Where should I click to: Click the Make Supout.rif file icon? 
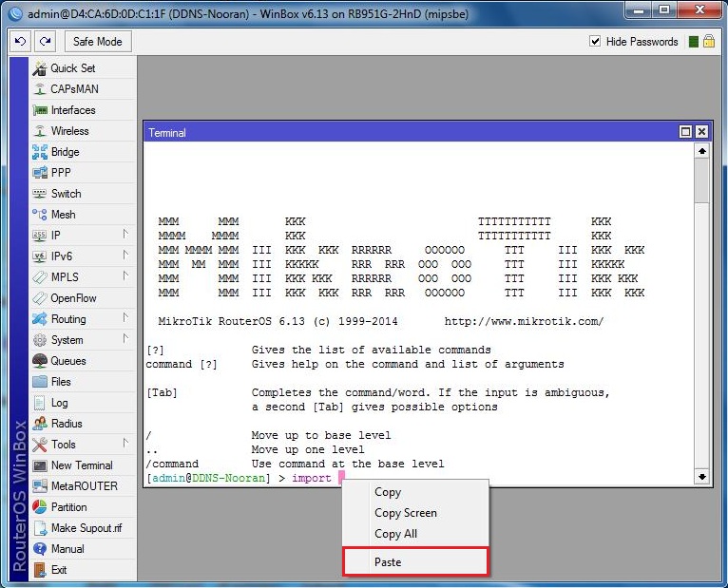(41, 528)
